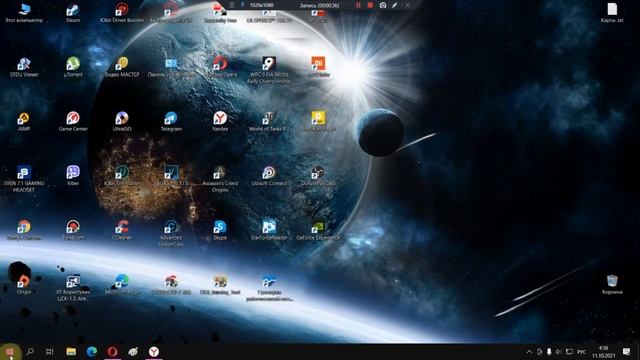
Task: Open the taskbar clock and date
Action: pos(603,351)
